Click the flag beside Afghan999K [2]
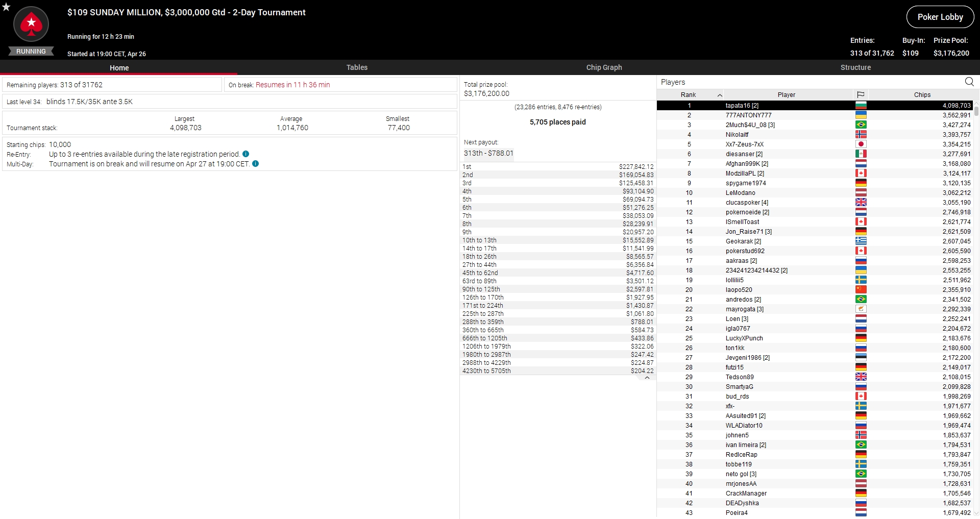This screenshot has width=980, height=519. (x=861, y=164)
